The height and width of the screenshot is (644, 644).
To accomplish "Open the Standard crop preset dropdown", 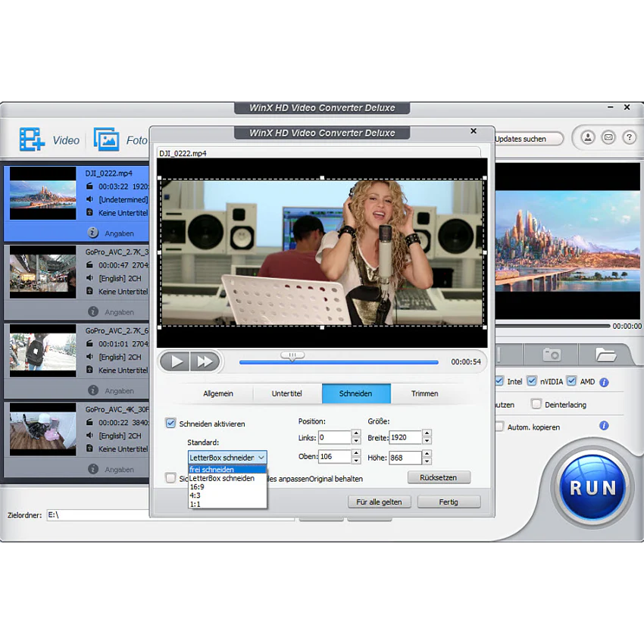I will pyautogui.click(x=227, y=458).
